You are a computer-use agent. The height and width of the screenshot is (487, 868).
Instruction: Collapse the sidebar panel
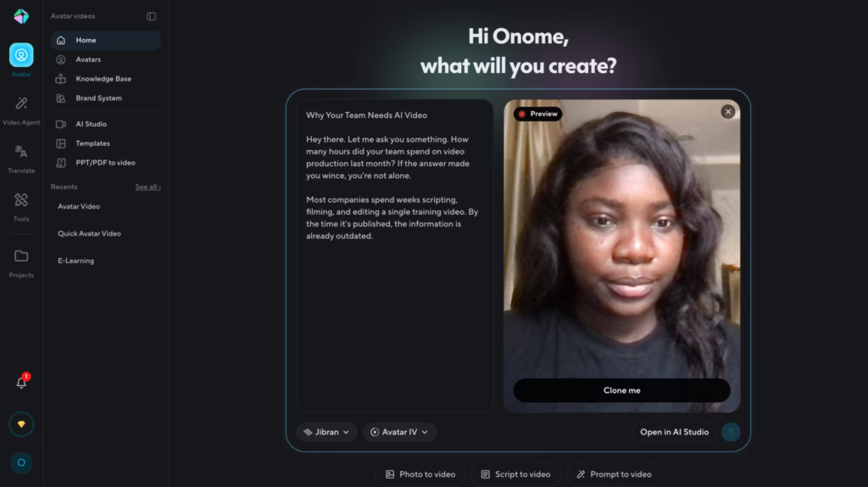[151, 17]
